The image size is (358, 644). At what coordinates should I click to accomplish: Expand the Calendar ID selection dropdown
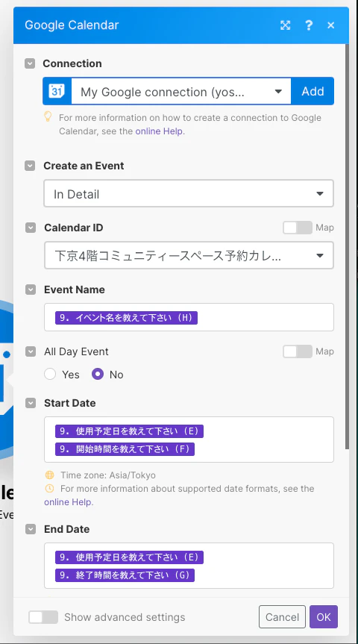189,255
